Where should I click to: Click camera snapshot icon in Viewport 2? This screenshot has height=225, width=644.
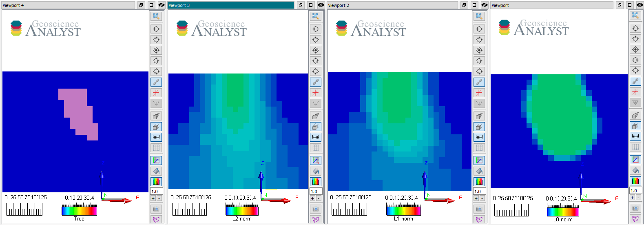click(479, 209)
